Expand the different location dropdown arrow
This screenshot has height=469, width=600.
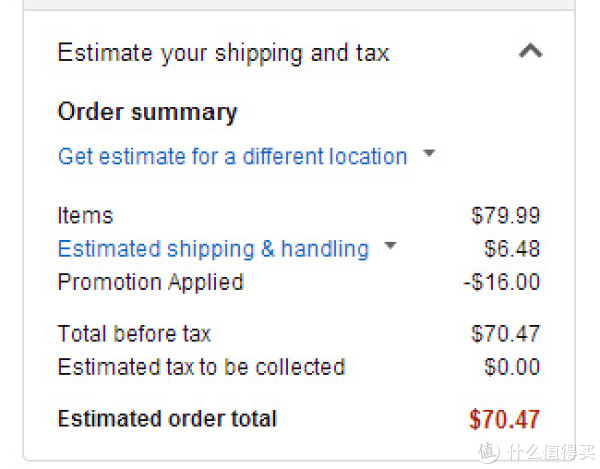click(429, 153)
